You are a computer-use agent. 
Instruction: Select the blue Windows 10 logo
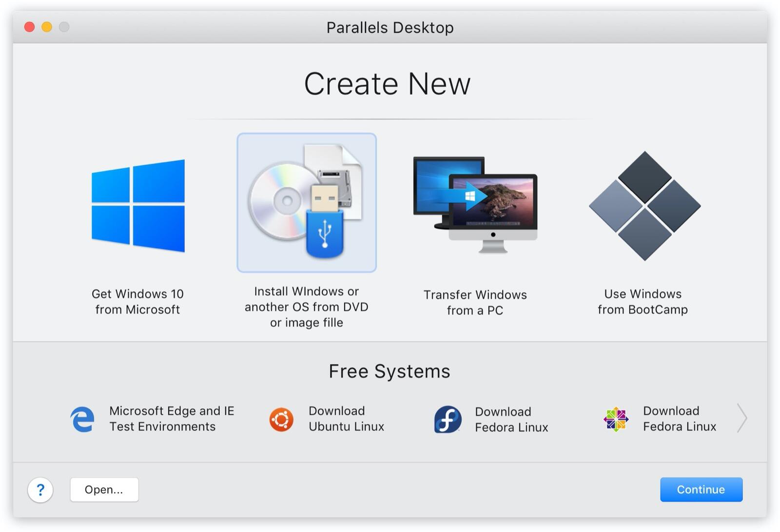[138, 205]
